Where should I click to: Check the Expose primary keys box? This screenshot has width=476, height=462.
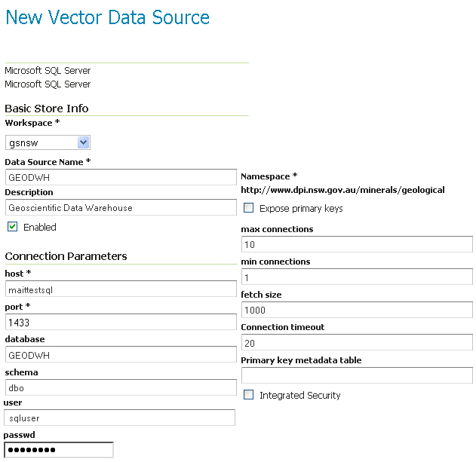[249, 208]
